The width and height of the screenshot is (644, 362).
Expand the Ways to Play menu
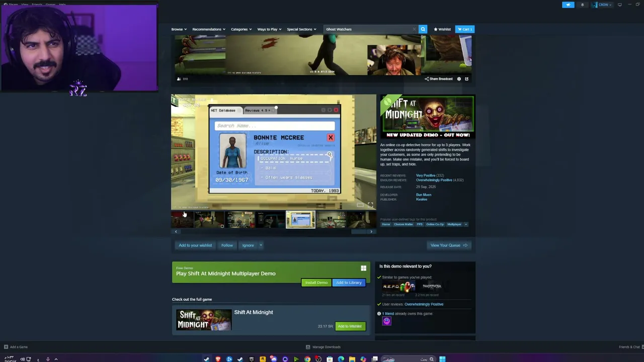coord(269,29)
